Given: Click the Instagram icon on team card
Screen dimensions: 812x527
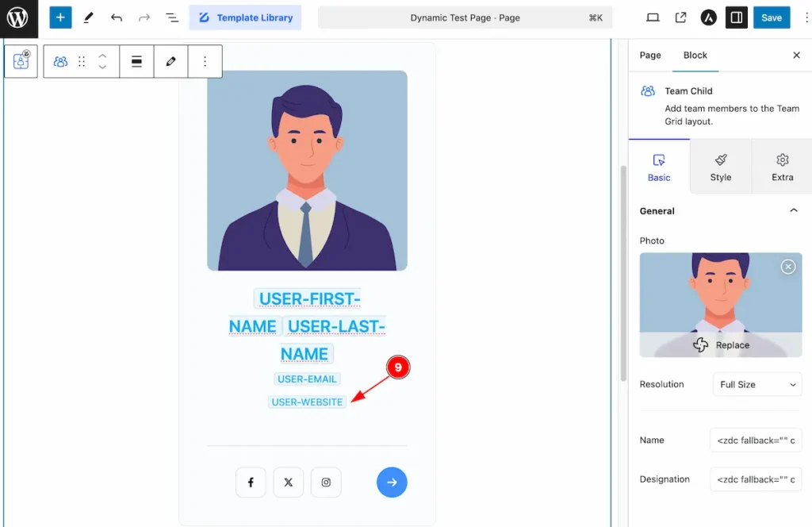Looking at the screenshot, I should point(326,483).
